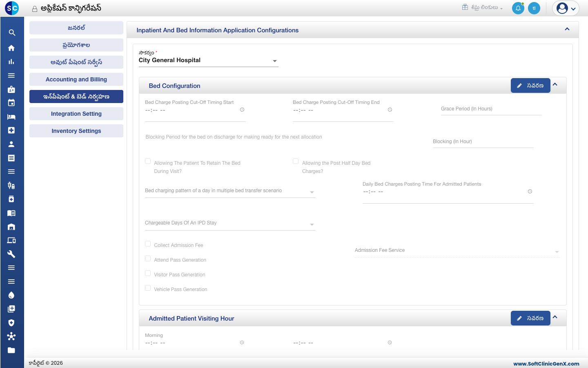Toggle Allowing Patient To Retain Bed checkbox
The image size is (588, 368).
point(148,161)
